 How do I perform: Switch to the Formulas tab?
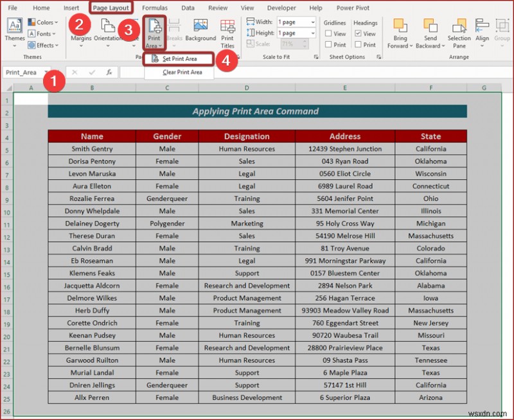154,8
